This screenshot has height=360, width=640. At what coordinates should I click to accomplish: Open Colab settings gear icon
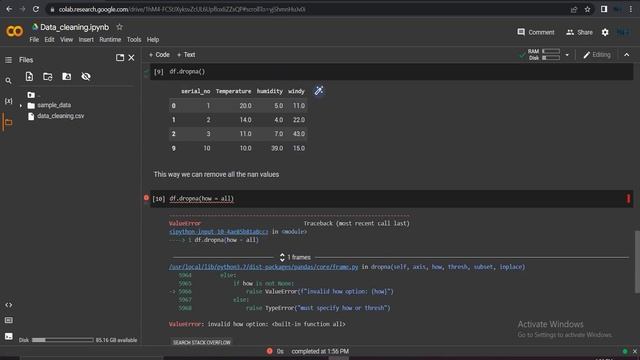[605, 32]
